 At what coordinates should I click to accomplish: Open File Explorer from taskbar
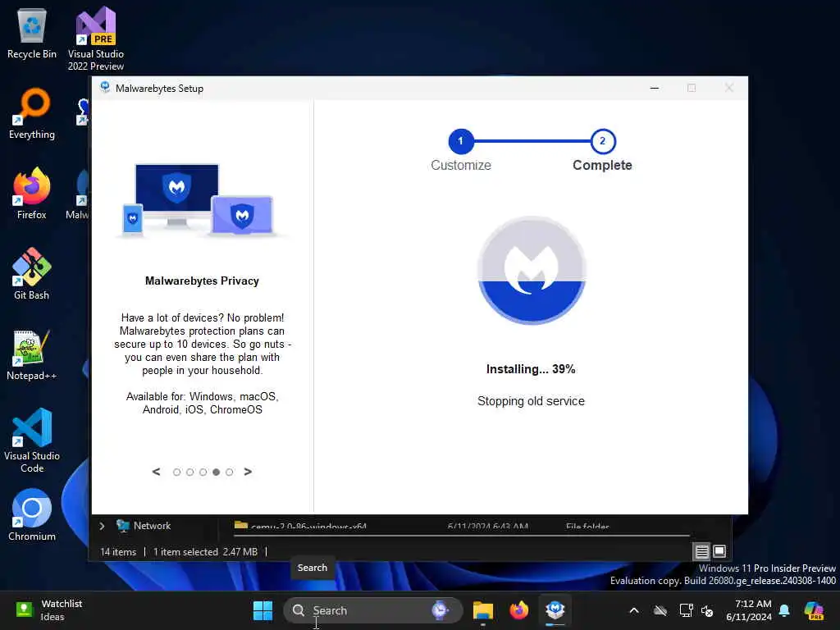482,610
